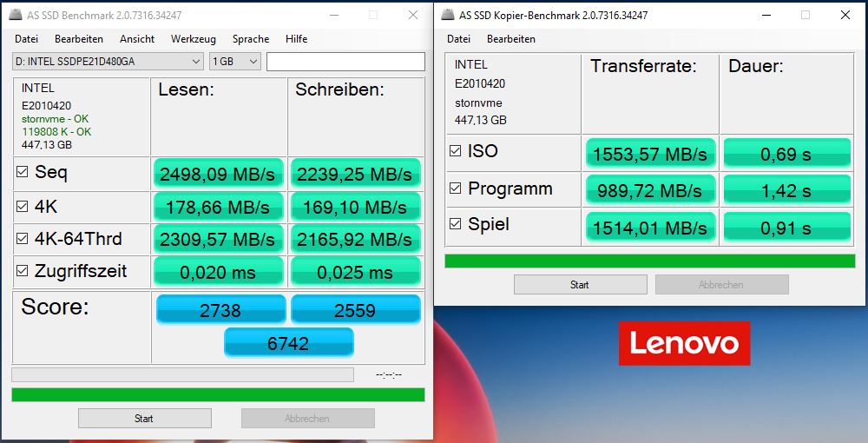Click the Spiel duration 0,91 s
The width and height of the screenshot is (868, 443).
pyautogui.click(x=786, y=227)
